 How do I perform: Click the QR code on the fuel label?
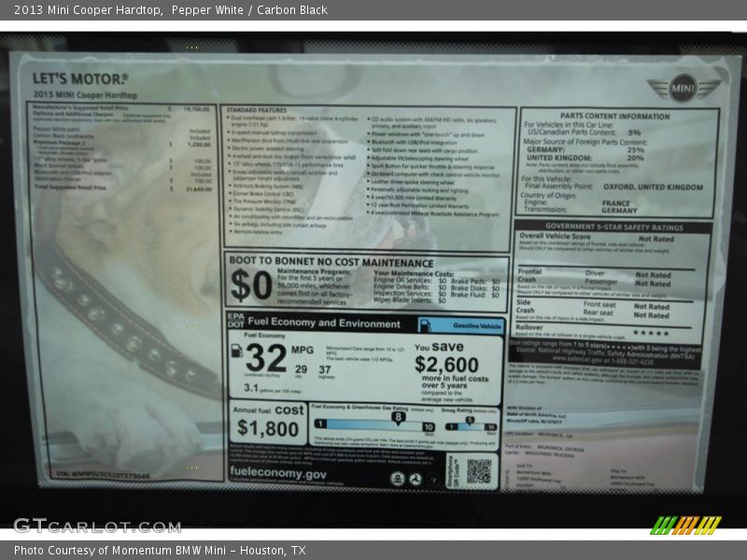pos(478,471)
